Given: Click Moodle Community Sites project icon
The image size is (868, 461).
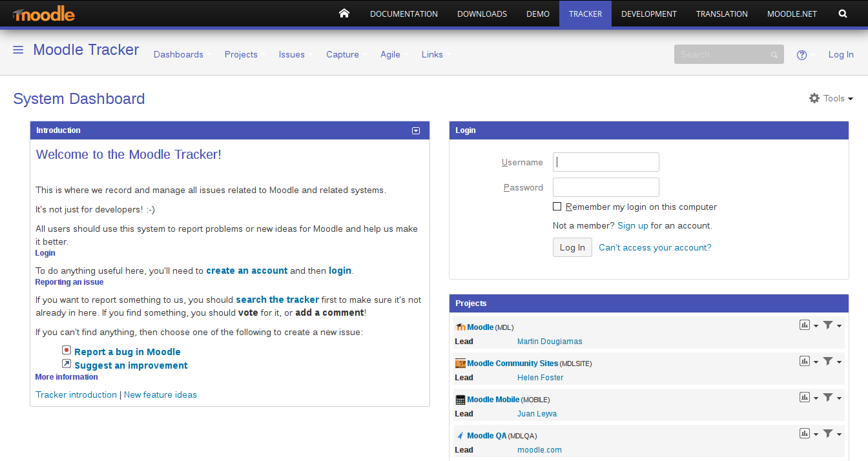Looking at the screenshot, I should point(460,364).
